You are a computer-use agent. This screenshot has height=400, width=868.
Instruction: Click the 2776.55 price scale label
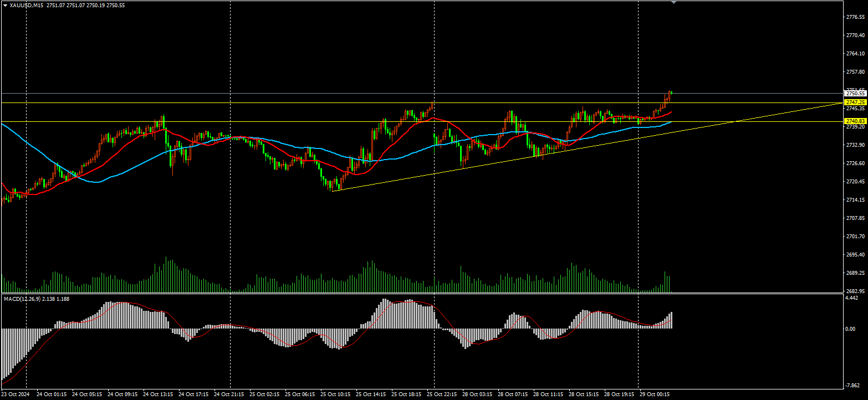coord(856,17)
